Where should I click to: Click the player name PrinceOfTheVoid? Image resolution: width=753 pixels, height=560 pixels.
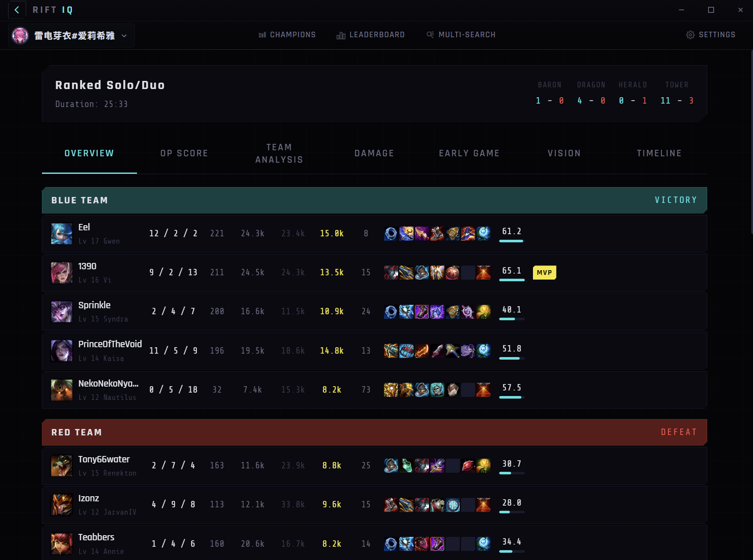[x=110, y=344]
